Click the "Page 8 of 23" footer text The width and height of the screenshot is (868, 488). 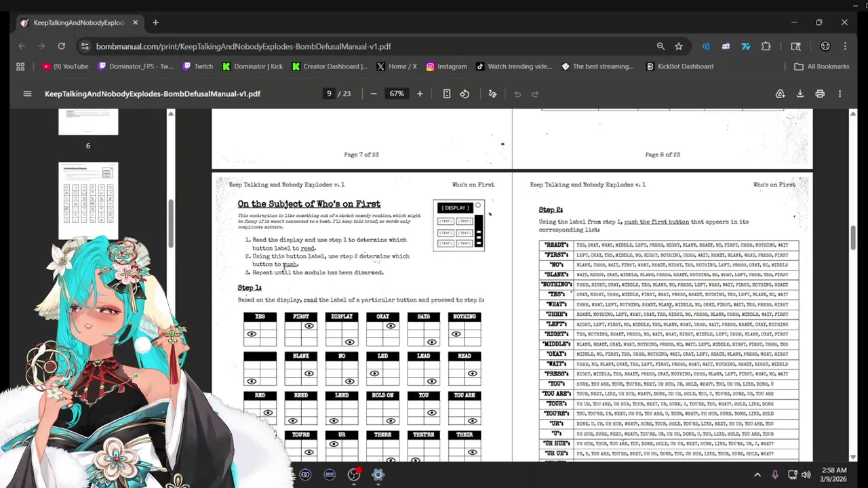click(663, 155)
